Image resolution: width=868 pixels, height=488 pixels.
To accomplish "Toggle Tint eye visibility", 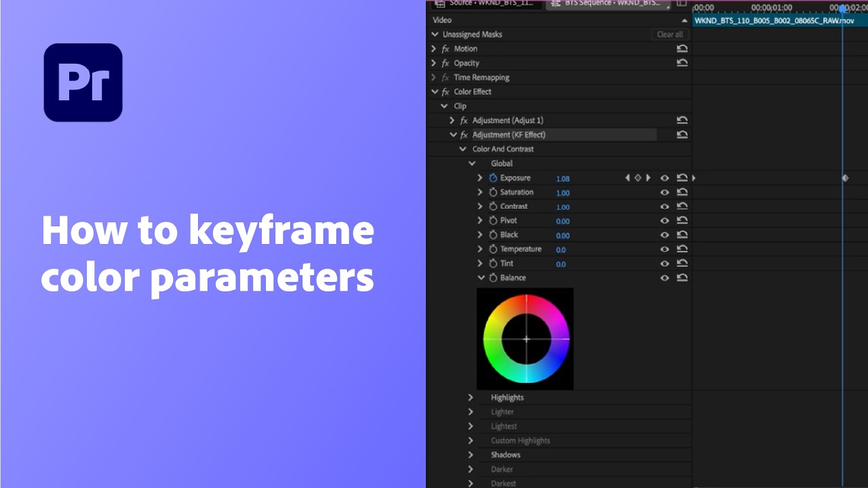I will click(x=665, y=264).
